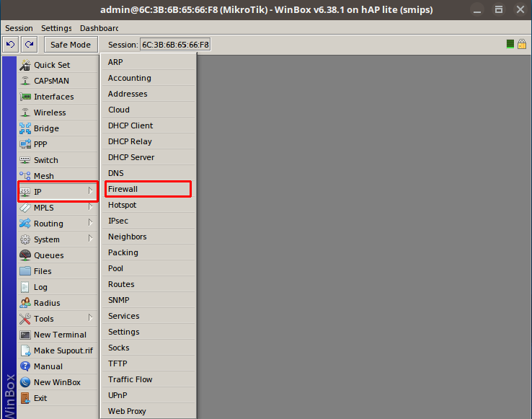
Task: Choose Packing entry
Action: (148, 252)
